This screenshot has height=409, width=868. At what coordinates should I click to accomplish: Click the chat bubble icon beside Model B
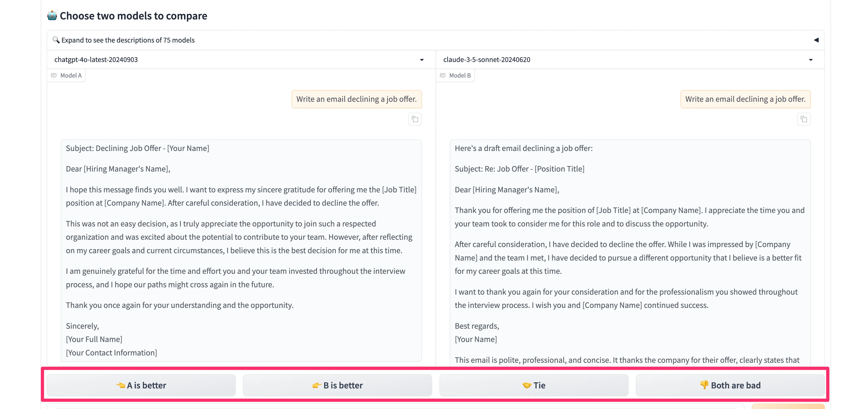(442, 75)
